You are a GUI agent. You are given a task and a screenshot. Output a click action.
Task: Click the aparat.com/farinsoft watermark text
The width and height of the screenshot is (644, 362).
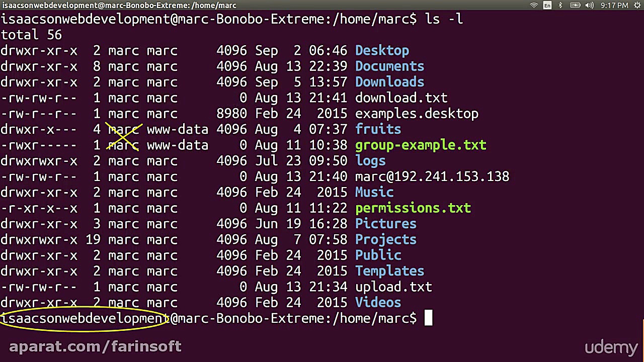[x=95, y=346]
